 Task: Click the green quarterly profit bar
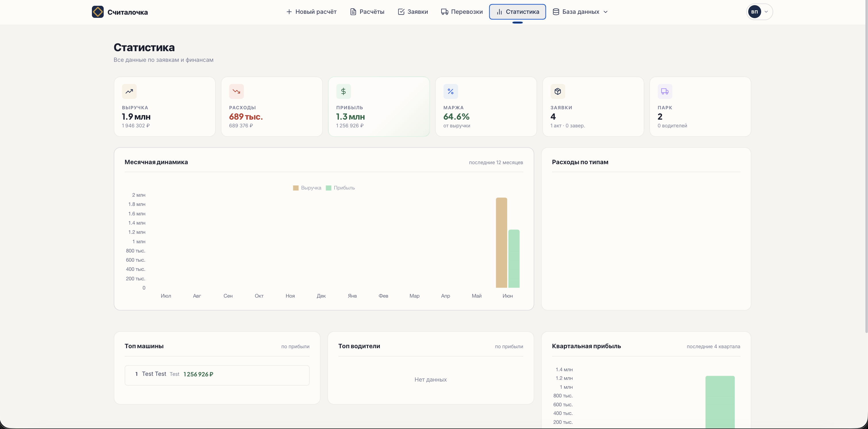(x=720, y=402)
